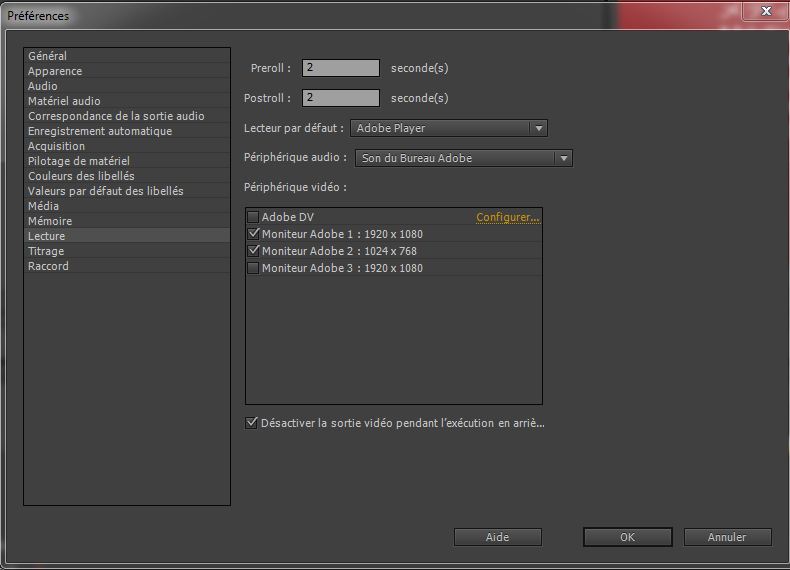The image size is (790, 570).
Task: Select Enregistrement automatique category
Action: 126,131
